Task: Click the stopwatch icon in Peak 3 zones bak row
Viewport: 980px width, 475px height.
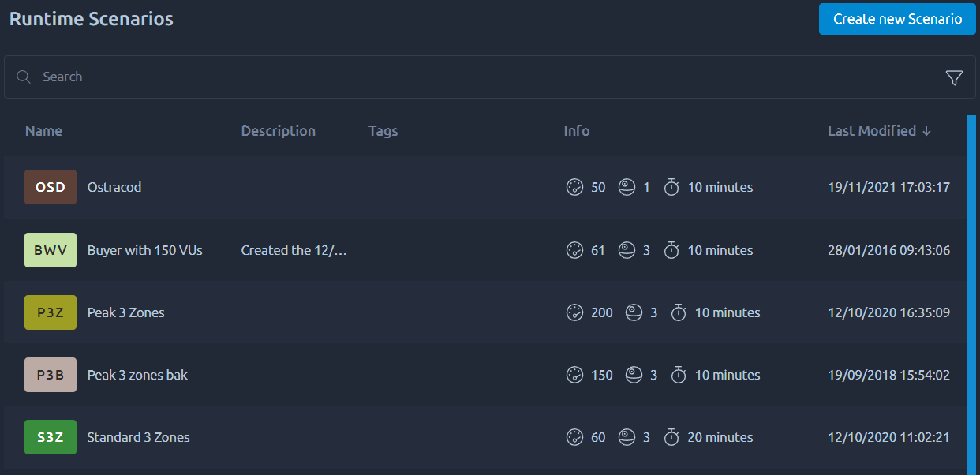Action: (679, 375)
